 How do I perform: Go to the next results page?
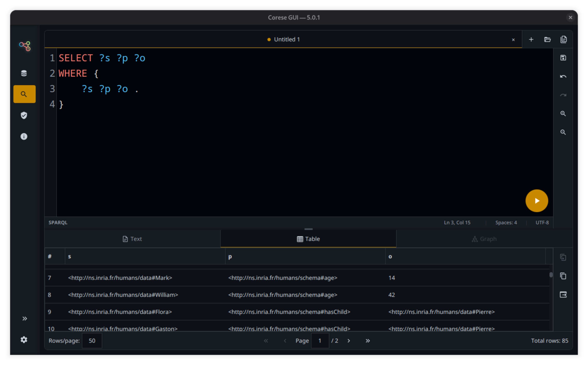click(x=349, y=341)
